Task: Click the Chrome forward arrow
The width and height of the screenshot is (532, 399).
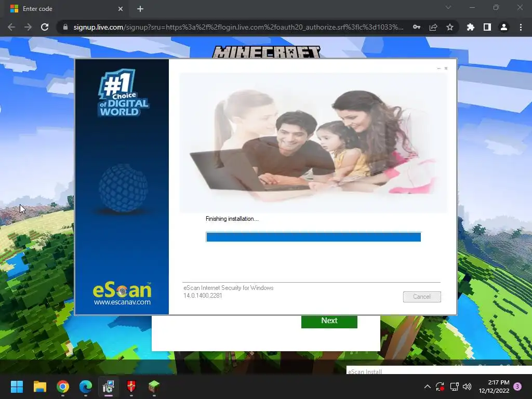Action: coord(28,27)
